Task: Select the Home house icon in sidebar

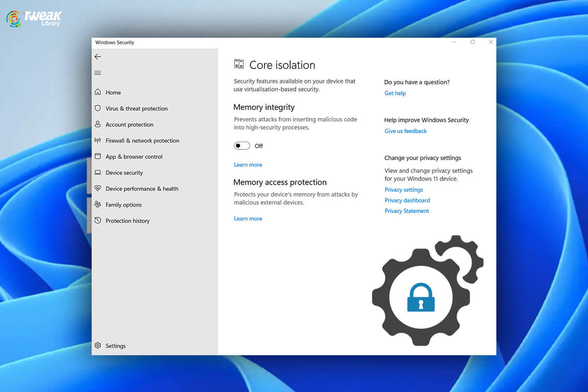Action: [x=99, y=92]
